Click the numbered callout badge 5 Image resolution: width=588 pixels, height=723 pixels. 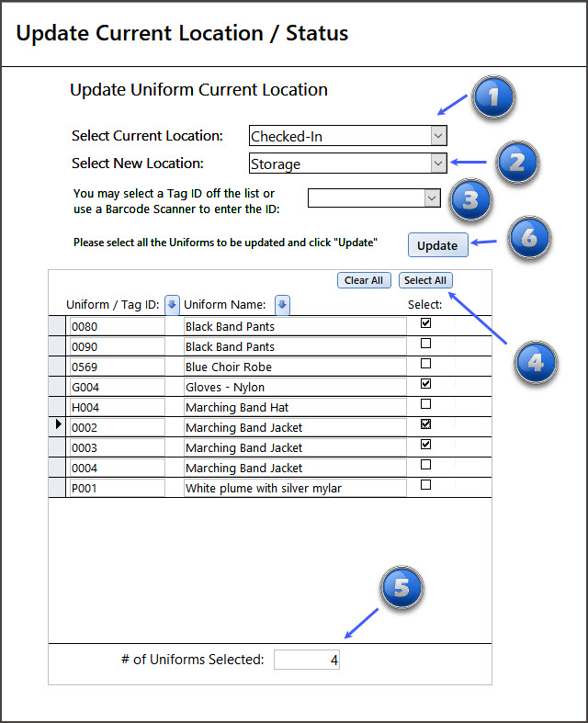click(401, 590)
